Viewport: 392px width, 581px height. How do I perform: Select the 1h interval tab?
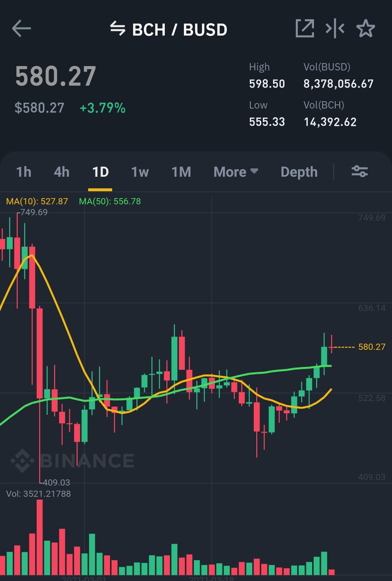tap(24, 172)
